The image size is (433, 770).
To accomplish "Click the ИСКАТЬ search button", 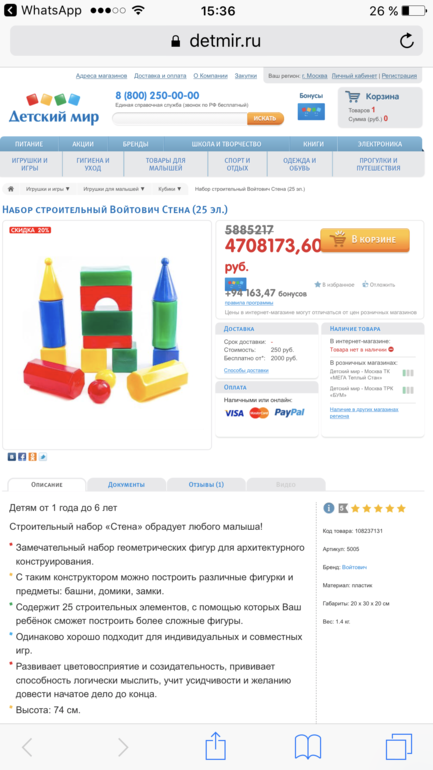I will coord(265,118).
